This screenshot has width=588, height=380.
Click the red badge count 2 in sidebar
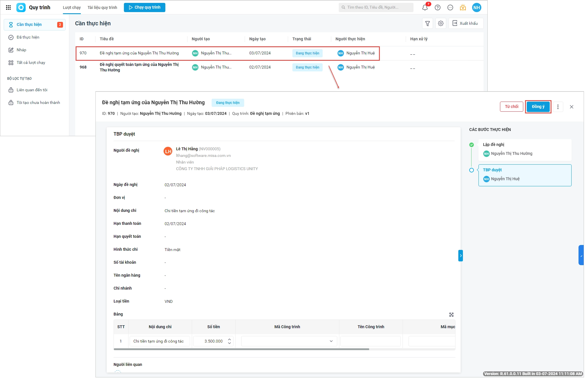60,25
